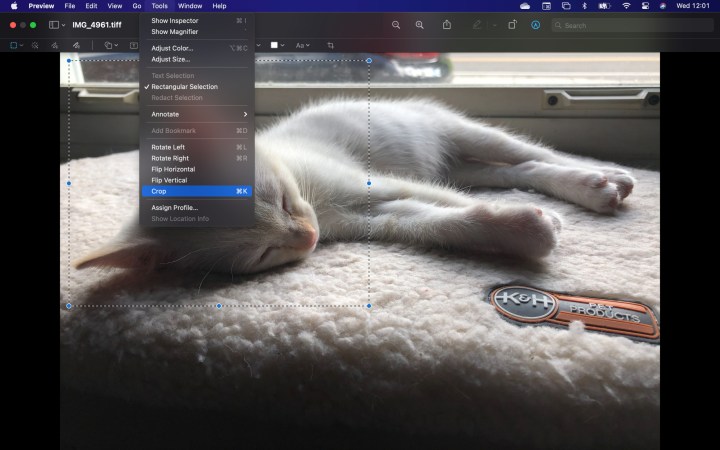This screenshot has height=450, width=720.
Task: Click inside the Search field
Action: click(632, 25)
